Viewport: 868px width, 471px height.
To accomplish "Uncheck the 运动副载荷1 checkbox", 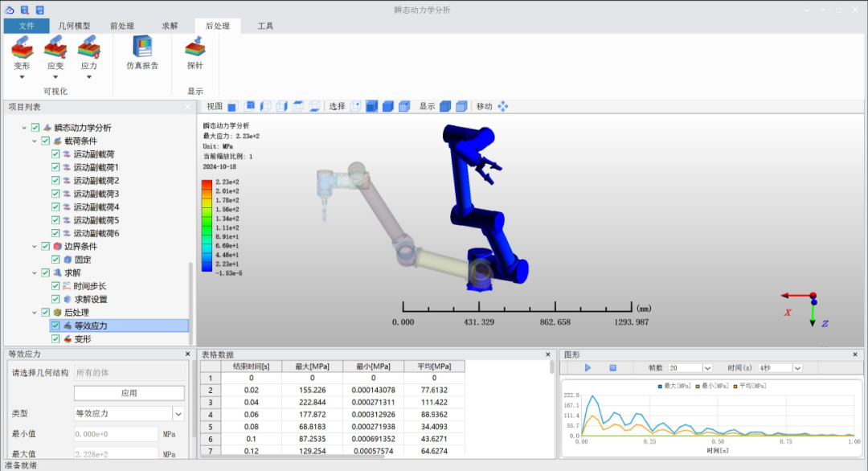I will click(x=55, y=167).
